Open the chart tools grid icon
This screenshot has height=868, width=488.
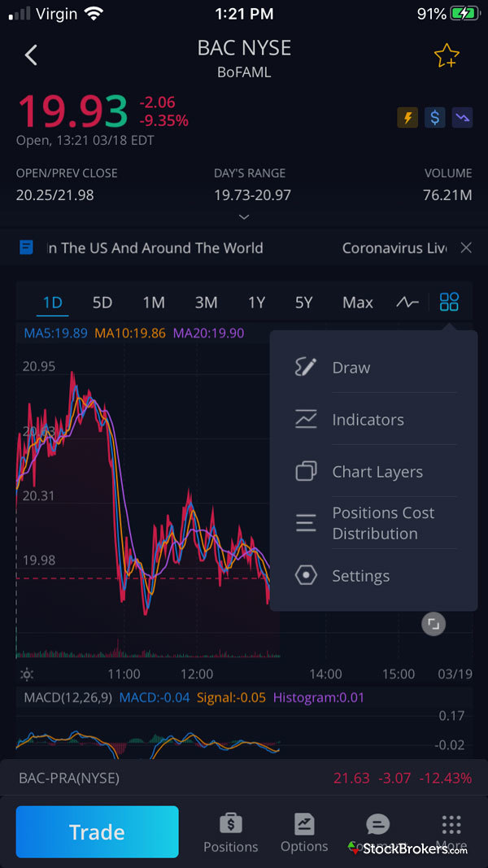(449, 302)
